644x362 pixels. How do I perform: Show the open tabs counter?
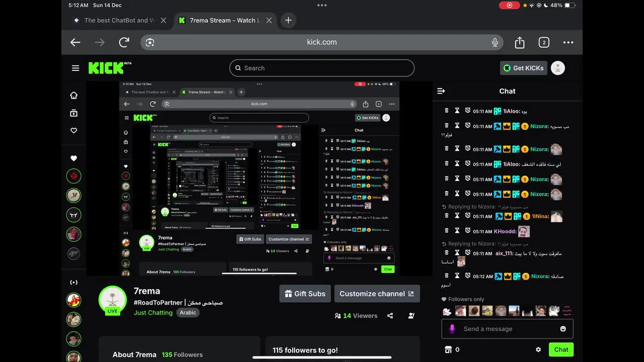tap(544, 42)
